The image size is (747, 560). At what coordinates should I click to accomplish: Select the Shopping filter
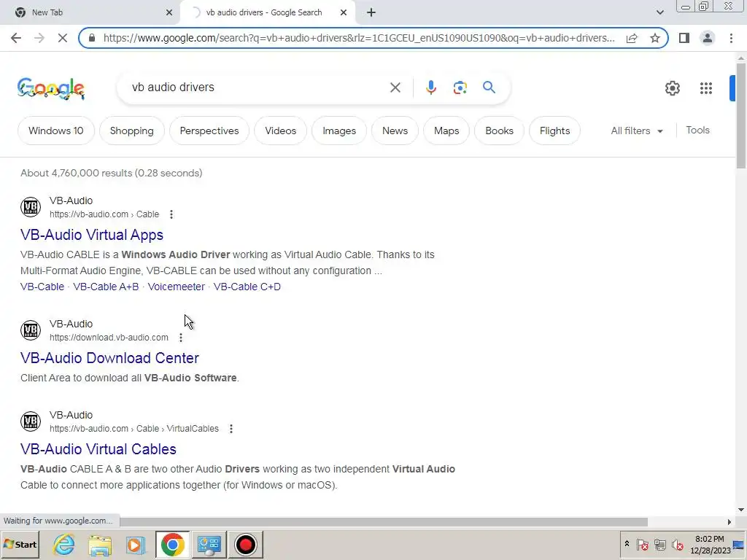point(131,131)
